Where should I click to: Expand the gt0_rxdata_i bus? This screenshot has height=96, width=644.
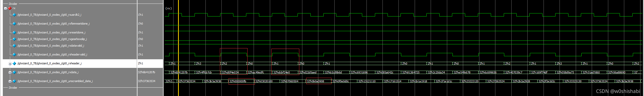10,72
